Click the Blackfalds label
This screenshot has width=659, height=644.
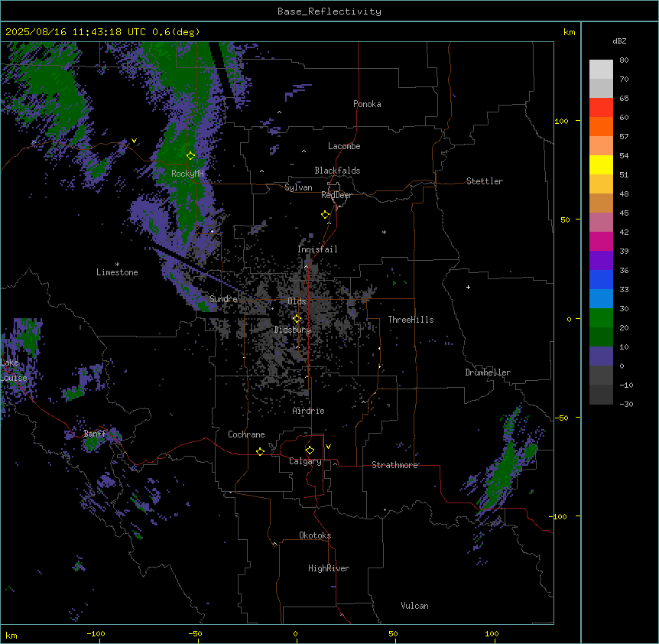(x=337, y=171)
